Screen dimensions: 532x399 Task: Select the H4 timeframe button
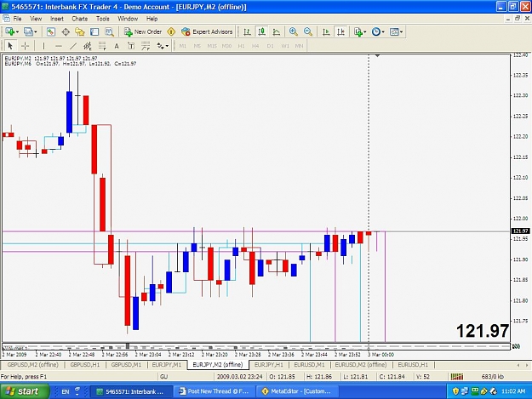point(255,46)
